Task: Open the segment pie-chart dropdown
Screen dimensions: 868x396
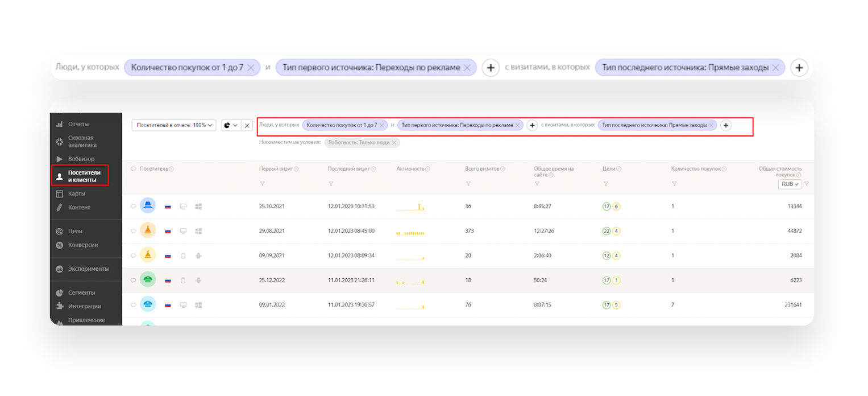Action: point(231,125)
